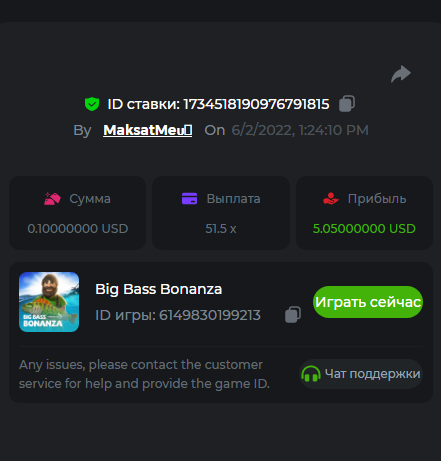Select the 5.05000000 USD profit value
The width and height of the screenshot is (441, 461).
364,229
